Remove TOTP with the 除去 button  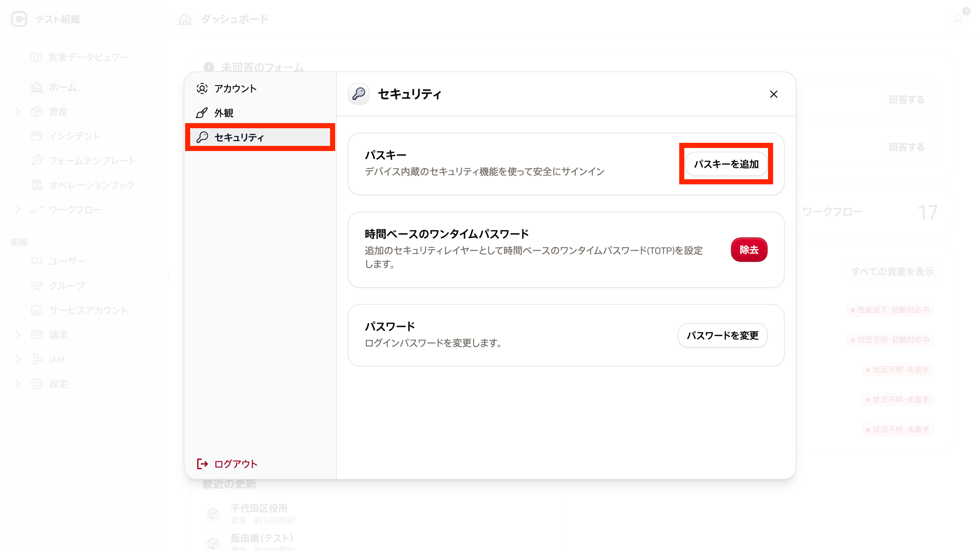(x=749, y=250)
